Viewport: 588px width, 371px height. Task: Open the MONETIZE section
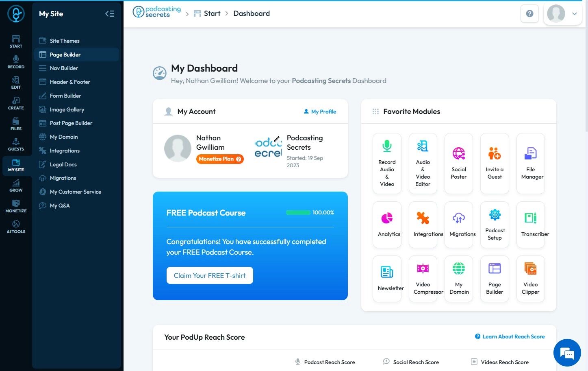tap(16, 206)
